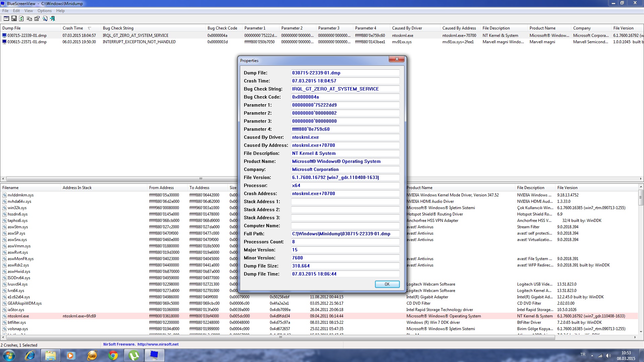This screenshot has height=362, width=644.
Task: Select the 030615-23571-01.dmp crash row
Action: [27, 42]
